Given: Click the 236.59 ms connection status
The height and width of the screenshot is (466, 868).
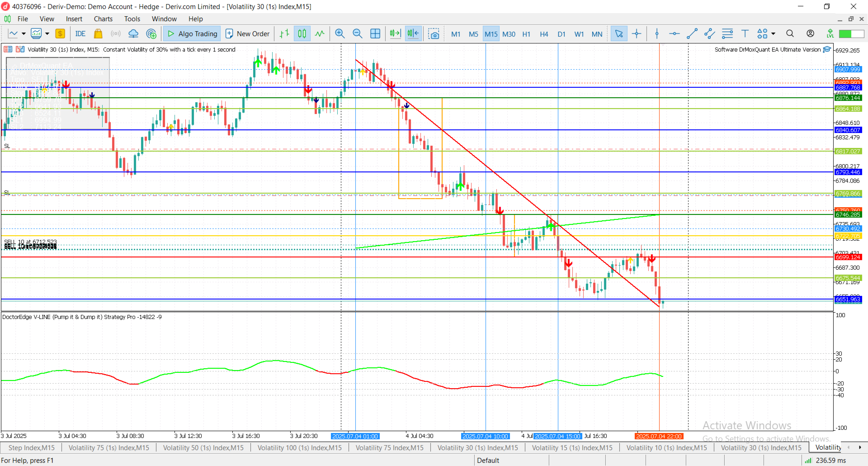Looking at the screenshot, I should click(x=826, y=461).
